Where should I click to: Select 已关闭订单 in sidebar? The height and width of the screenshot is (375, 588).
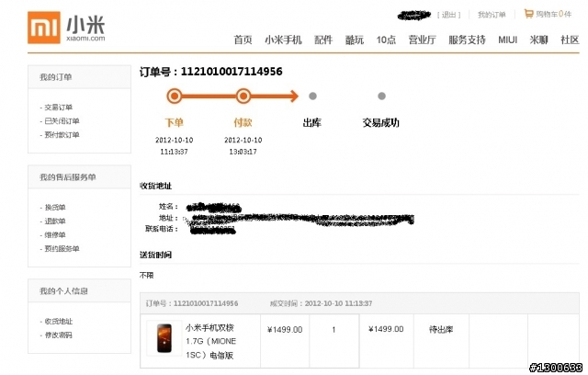click(62, 120)
